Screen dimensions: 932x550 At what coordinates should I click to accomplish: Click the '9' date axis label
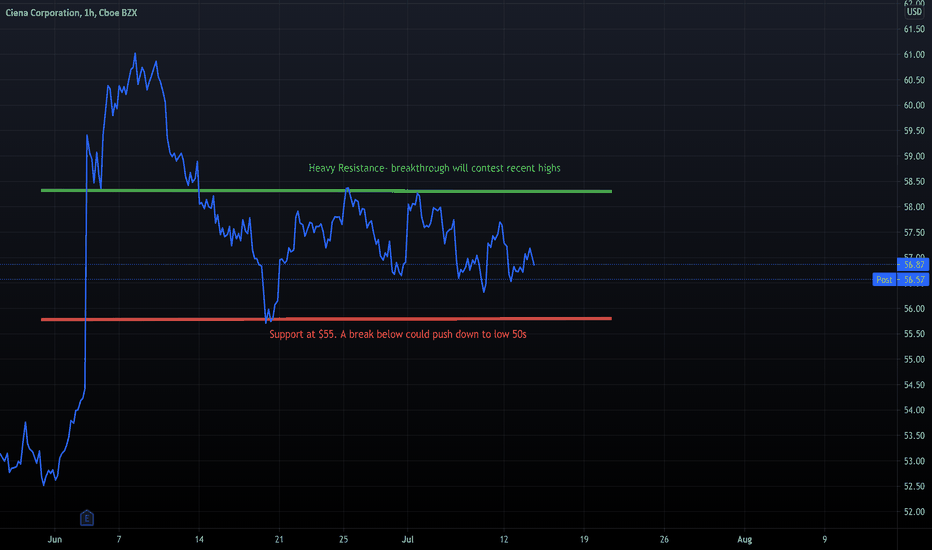pyautogui.click(x=824, y=539)
